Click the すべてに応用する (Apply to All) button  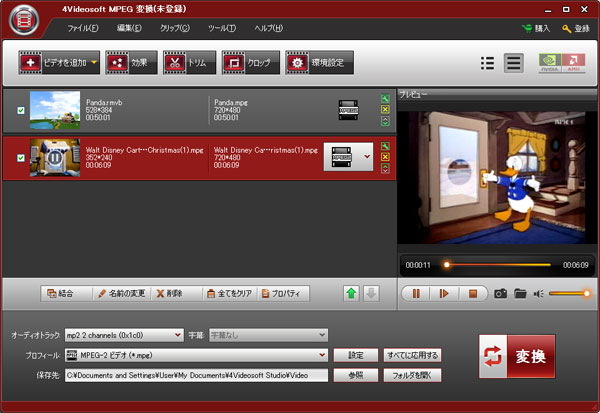[412, 355]
